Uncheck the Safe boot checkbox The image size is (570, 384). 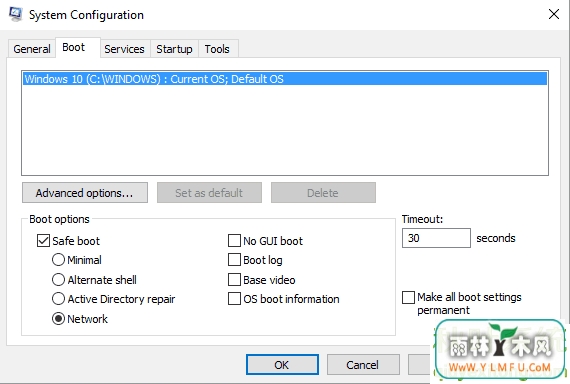[x=43, y=241]
